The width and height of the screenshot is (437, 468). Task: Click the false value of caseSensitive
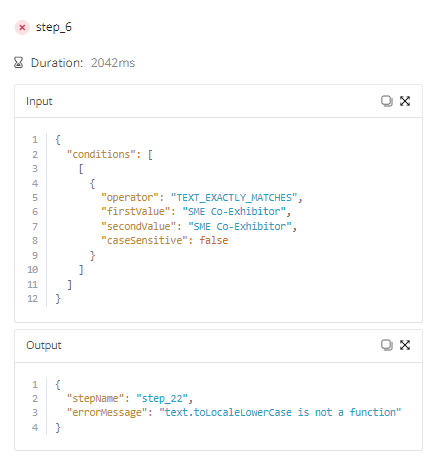coord(214,240)
